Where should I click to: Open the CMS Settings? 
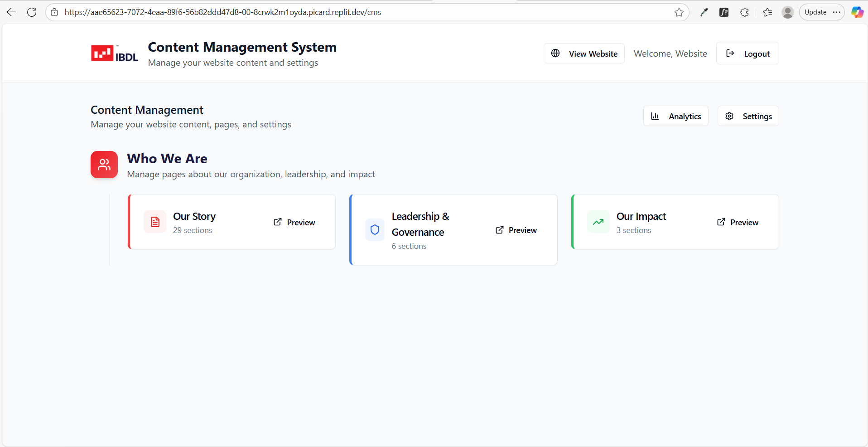pyautogui.click(x=748, y=116)
